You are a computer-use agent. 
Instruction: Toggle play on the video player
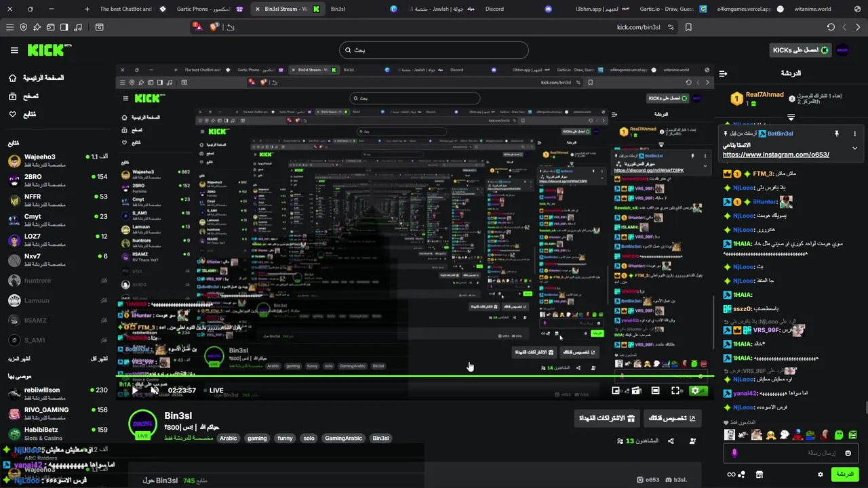134,390
